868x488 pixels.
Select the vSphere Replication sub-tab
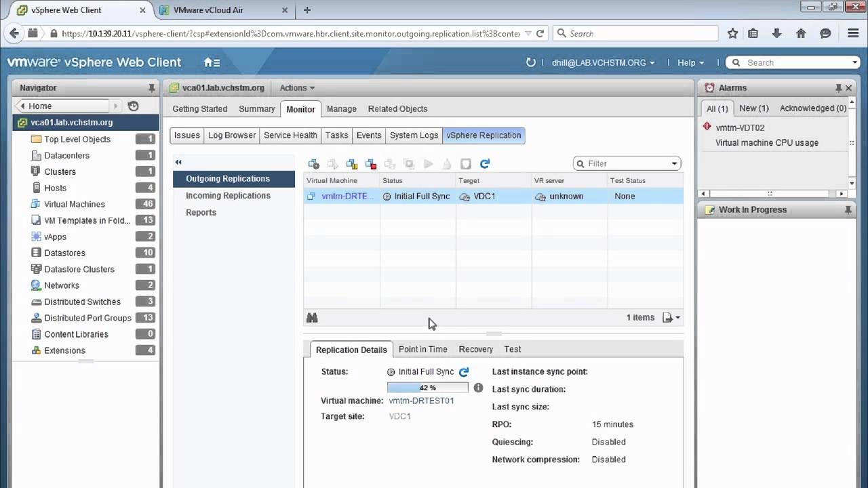(484, 136)
